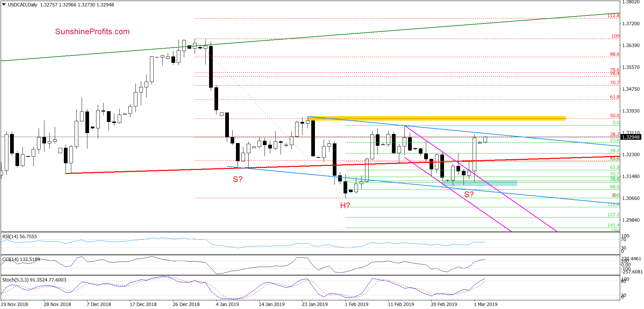
Task: Click the 1.32300 price axis label
Action: [x=631, y=154]
